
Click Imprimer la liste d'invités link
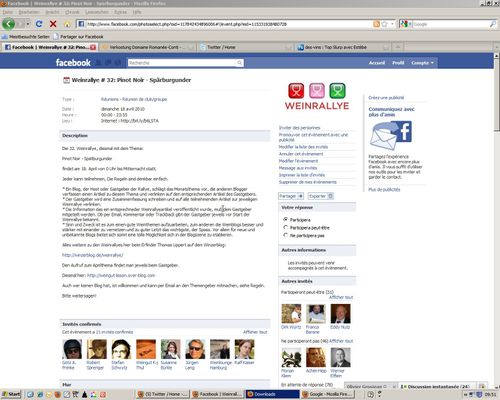pos(302,175)
